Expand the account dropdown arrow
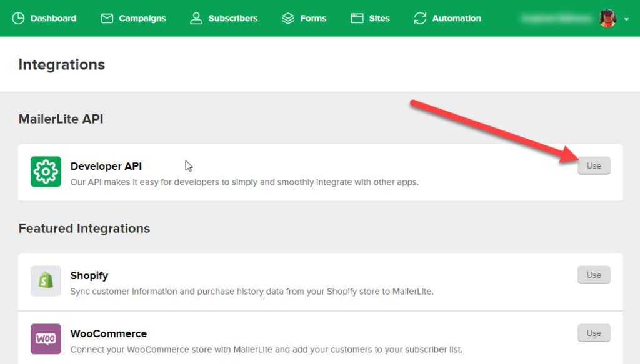The image size is (640, 364). point(626,19)
